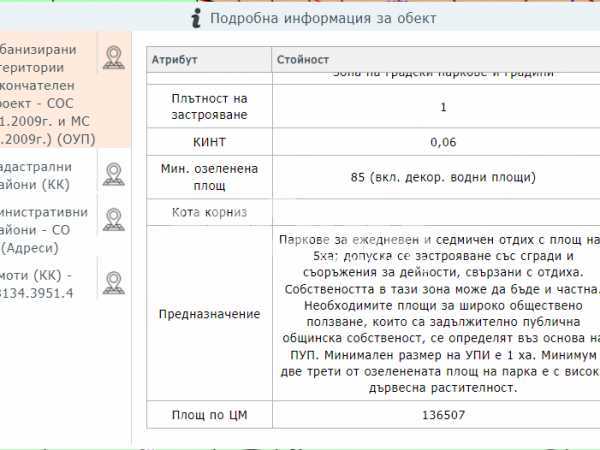Click the Площ по ЦМ label
Viewport: 600px width, 450px height.
tap(209, 415)
